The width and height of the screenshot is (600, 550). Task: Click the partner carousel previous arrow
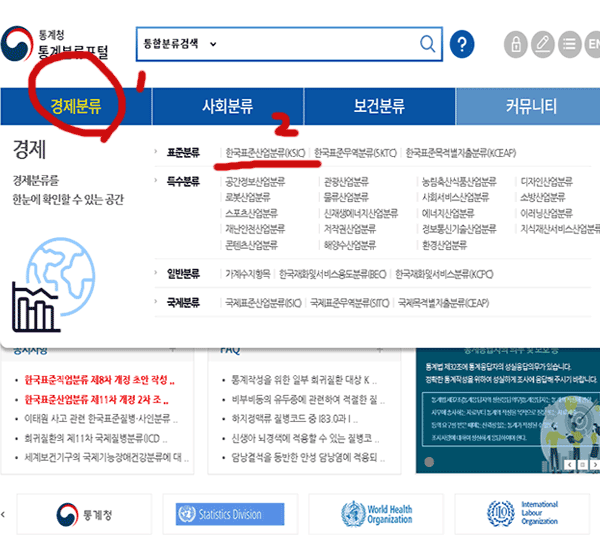[3, 514]
